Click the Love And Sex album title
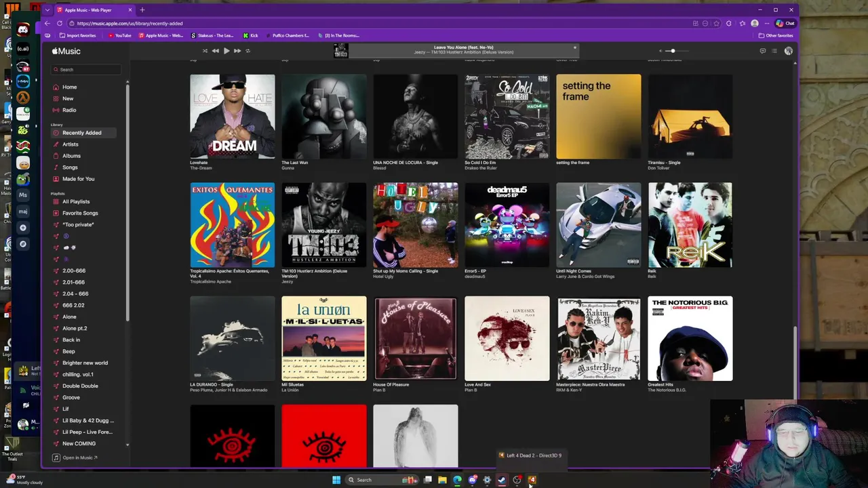Image resolution: width=868 pixels, height=488 pixels. (x=478, y=385)
